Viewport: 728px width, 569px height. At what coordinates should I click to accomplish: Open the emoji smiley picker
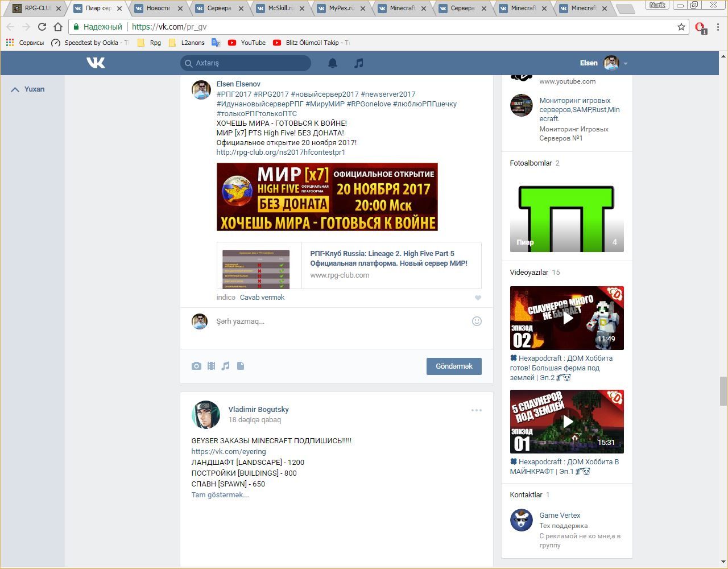pyautogui.click(x=477, y=321)
